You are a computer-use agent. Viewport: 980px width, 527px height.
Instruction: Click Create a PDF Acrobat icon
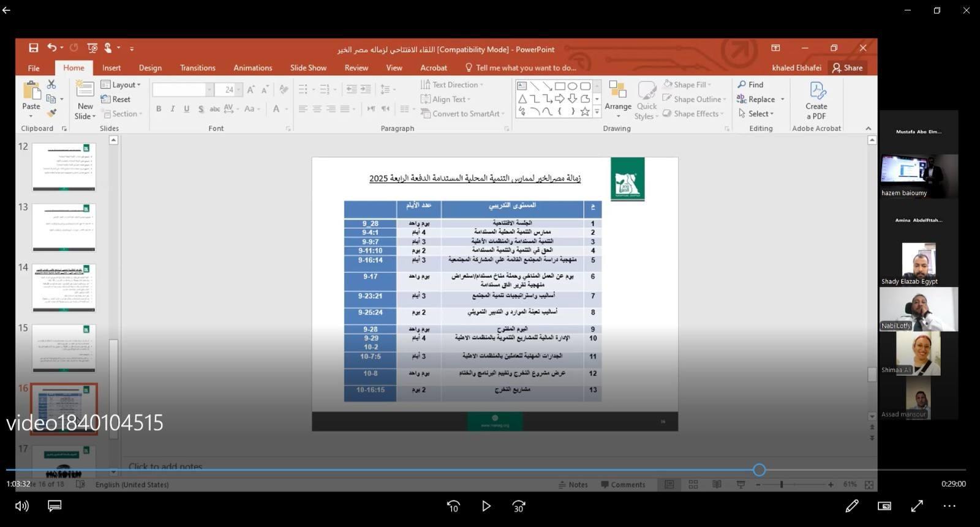click(818, 91)
